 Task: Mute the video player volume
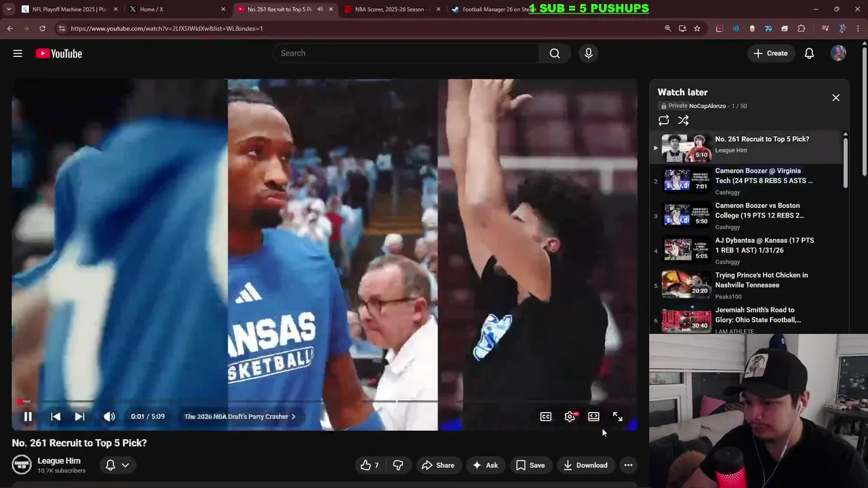(x=109, y=417)
